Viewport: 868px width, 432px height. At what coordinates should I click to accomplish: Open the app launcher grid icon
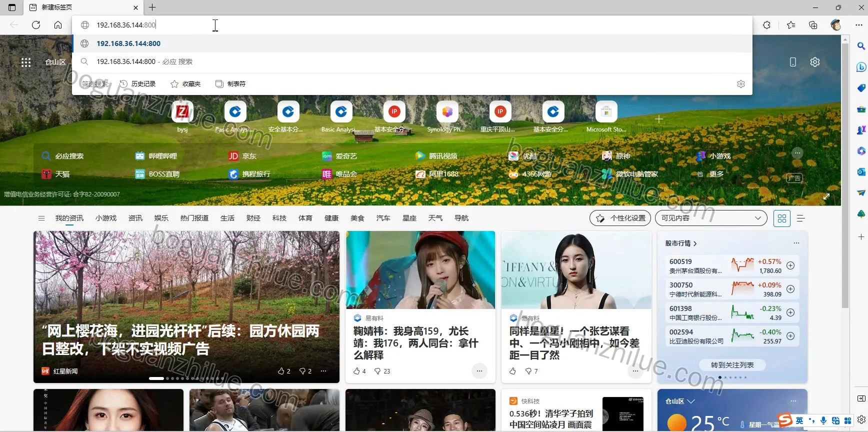[26, 62]
